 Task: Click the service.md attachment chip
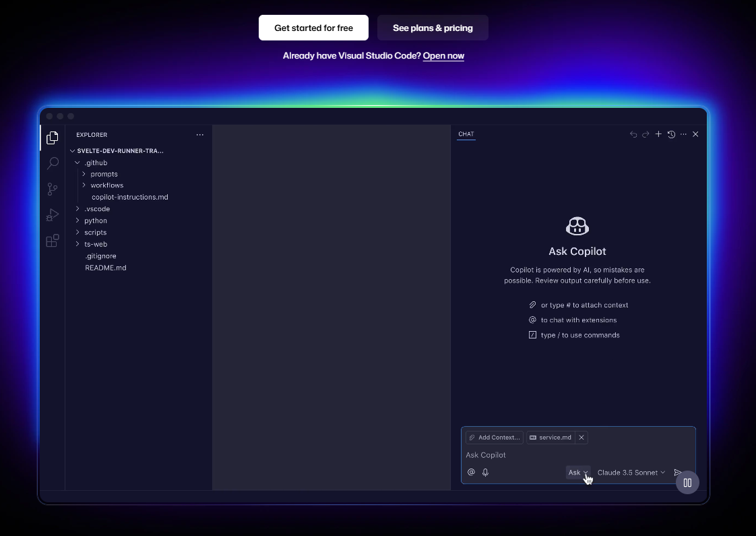point(550,438)
